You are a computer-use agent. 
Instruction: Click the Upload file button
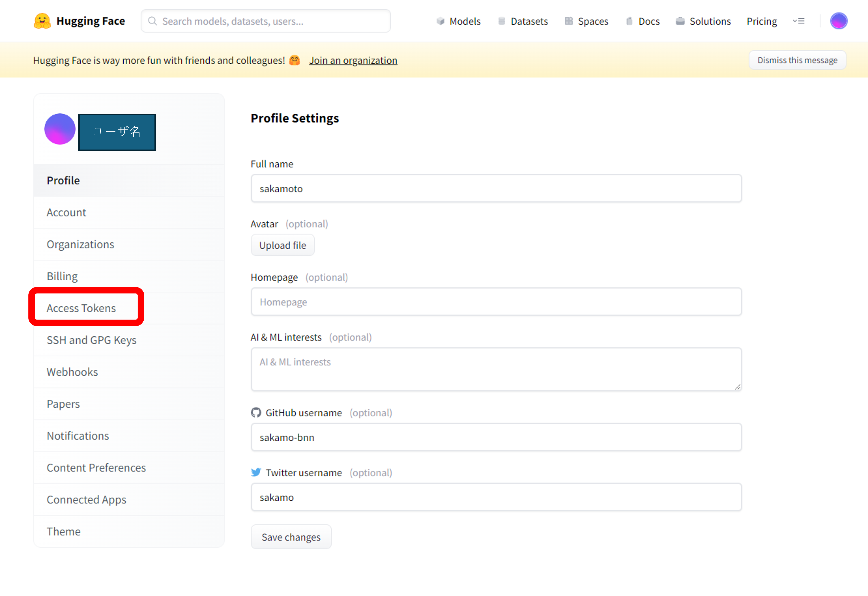(282, 245)
